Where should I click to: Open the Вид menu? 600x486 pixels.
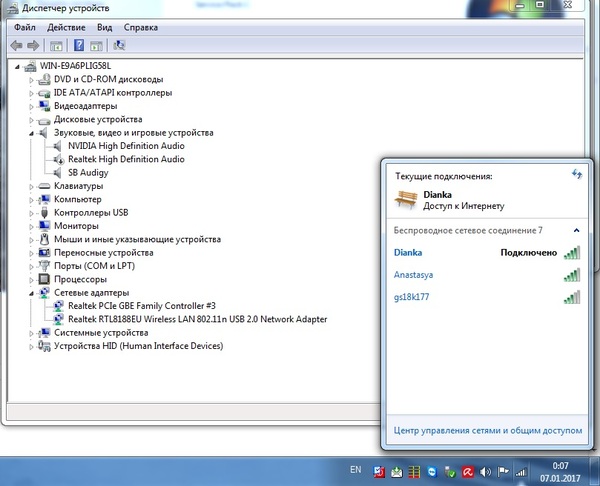[x=105, y=28]
